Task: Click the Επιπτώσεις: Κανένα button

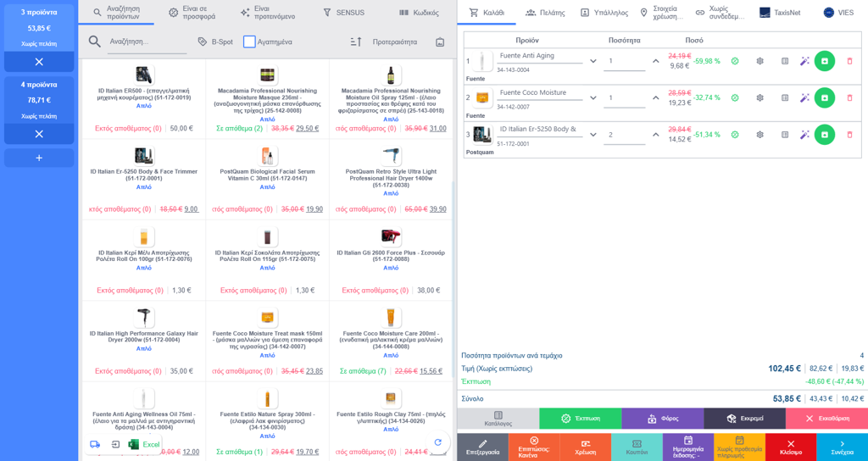Action: pos(534,447)
